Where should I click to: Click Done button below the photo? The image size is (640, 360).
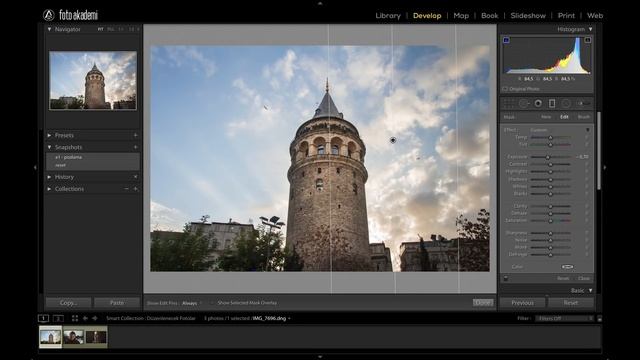pos(483,302)
